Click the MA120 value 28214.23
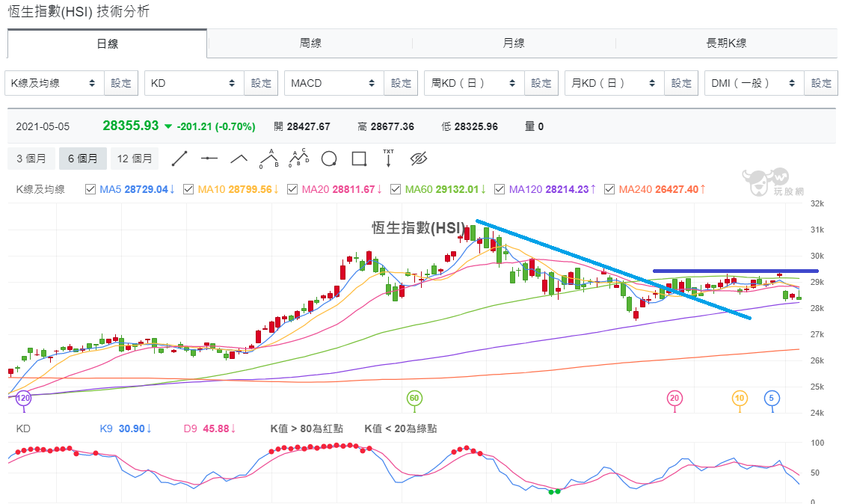Image resolution: width=842 pixels, height=504 pixels. click(x=567, y=189)
